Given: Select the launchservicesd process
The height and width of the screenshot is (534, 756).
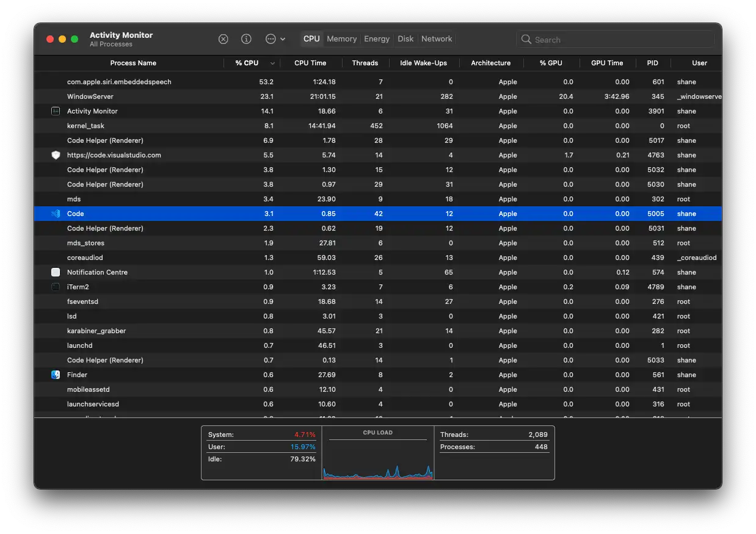Looking at the screenshot, I should coord(378,404).
